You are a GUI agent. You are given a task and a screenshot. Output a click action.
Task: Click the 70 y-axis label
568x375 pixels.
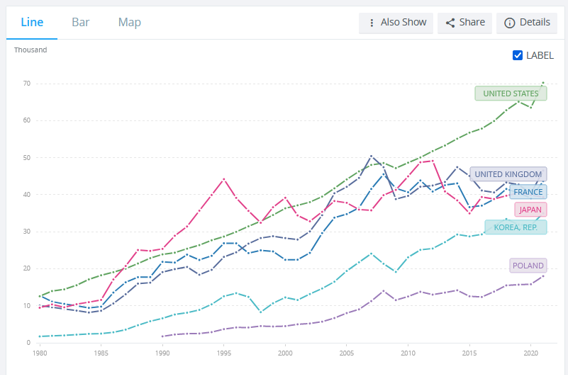(x=27, y=83)
